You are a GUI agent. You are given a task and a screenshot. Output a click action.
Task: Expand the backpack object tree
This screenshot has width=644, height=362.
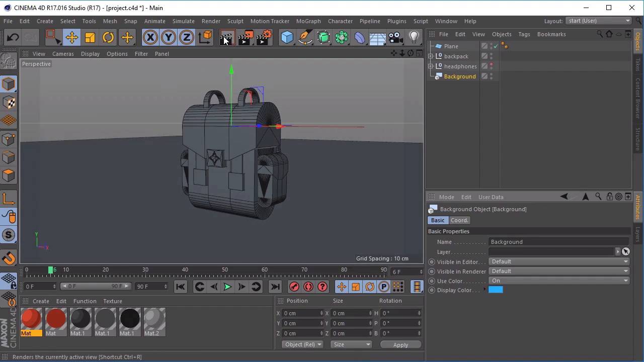coord(431,56)
